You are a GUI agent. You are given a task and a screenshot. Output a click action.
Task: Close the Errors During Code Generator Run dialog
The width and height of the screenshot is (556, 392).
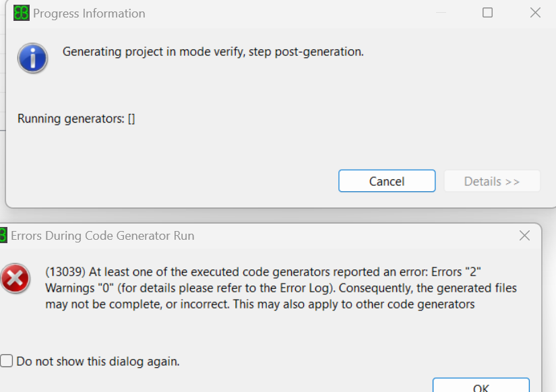[524, 236]
